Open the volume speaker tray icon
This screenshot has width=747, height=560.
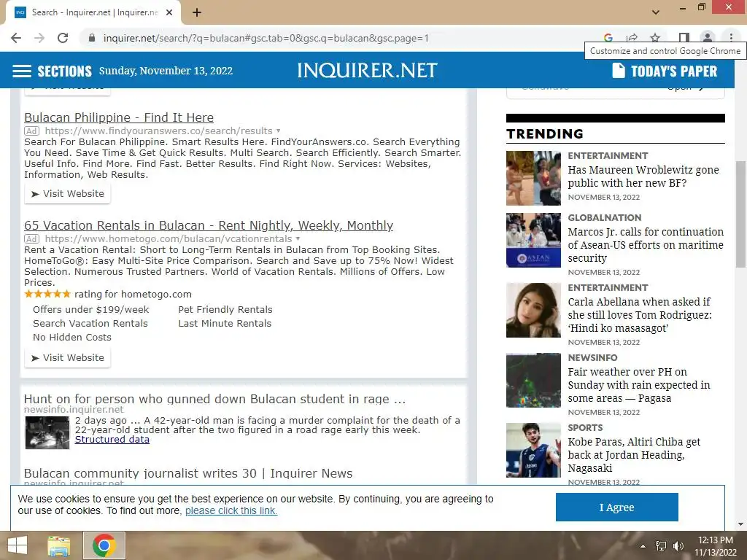(x=678, y=546)
